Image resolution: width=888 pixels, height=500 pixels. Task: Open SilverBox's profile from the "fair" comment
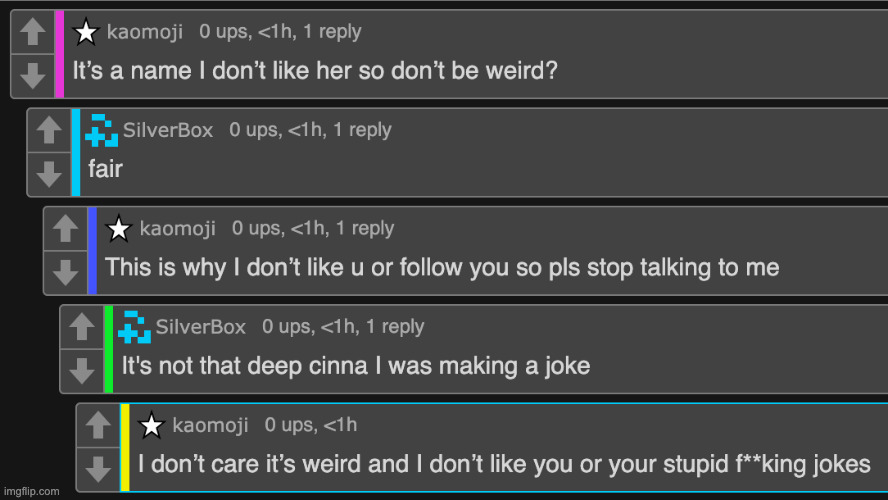tap(168, 130)
